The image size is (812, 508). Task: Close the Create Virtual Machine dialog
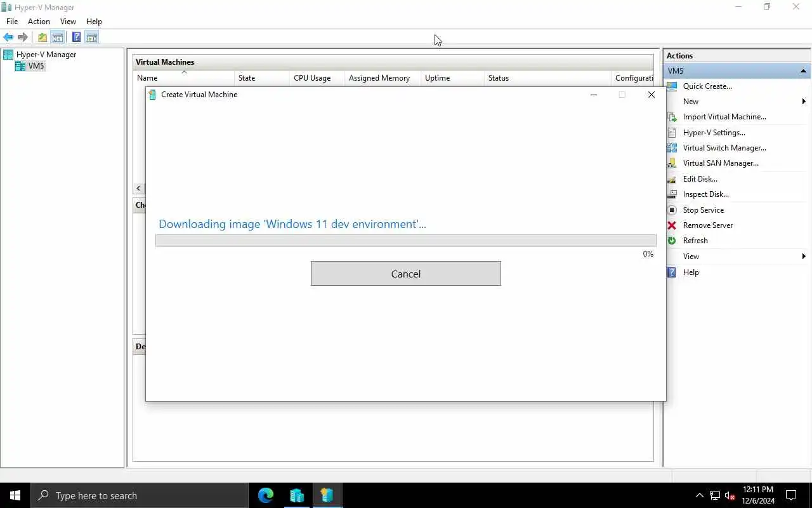652,95
